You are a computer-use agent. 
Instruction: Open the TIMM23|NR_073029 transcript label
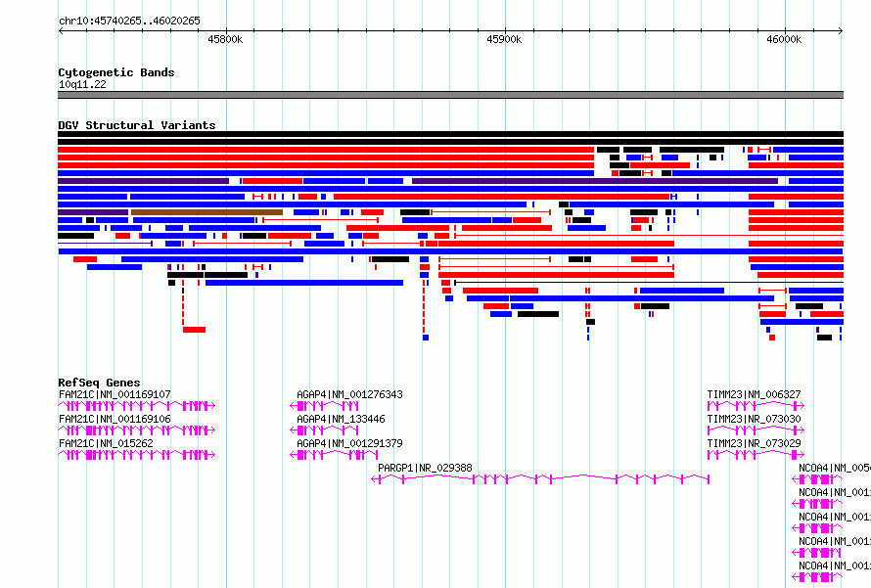click(x=754, y=443)
